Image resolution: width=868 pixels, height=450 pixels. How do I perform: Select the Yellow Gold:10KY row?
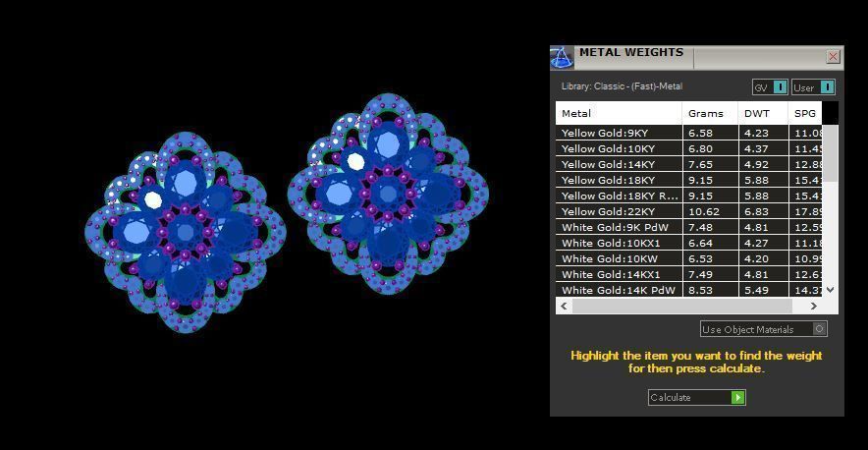pyautogui.click(x=689, y=148)
